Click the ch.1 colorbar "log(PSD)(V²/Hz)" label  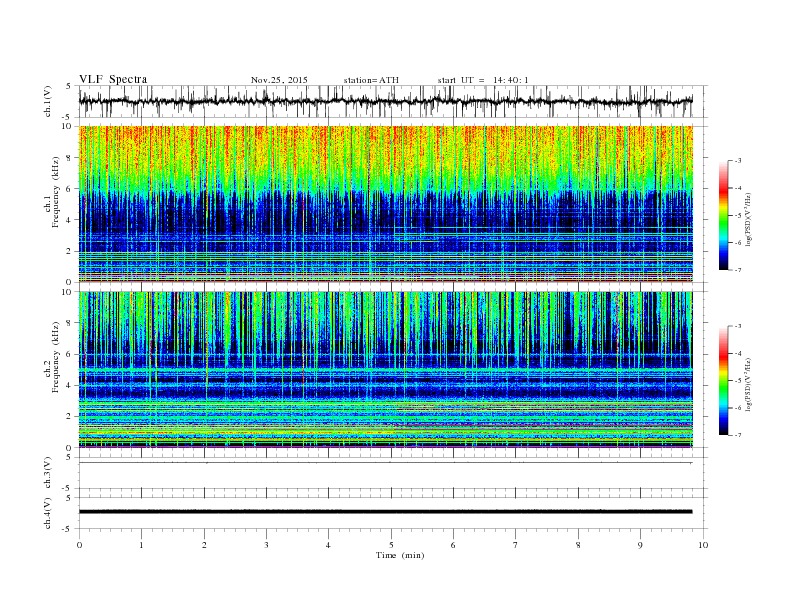pyautogui.click(x=749, y=219)
